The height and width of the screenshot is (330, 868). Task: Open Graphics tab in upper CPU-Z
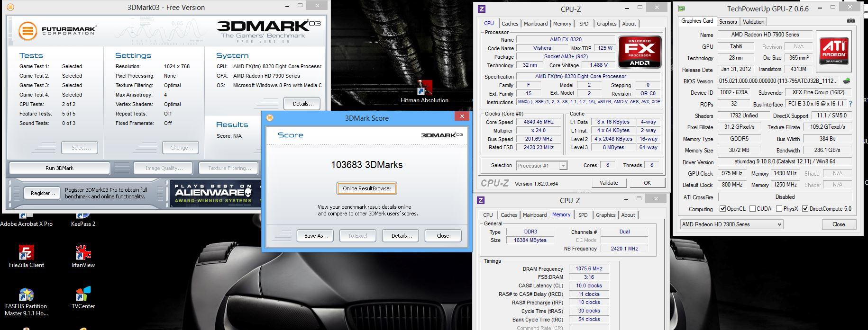pos(606,24)
